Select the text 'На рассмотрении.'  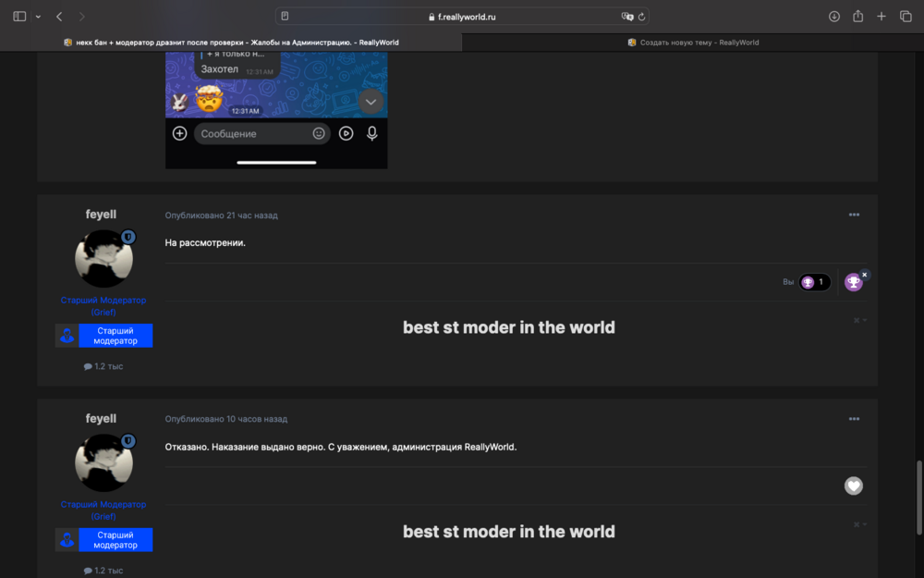(x=205, y=243)
